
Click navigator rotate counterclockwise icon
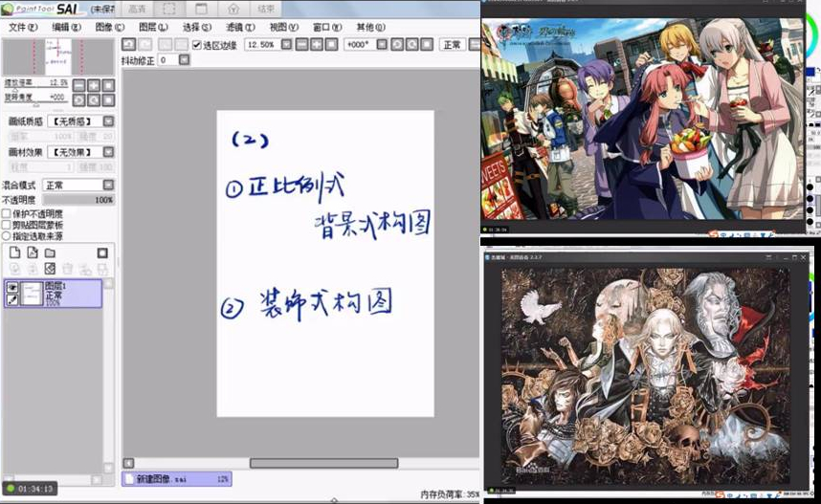(79, 100)
